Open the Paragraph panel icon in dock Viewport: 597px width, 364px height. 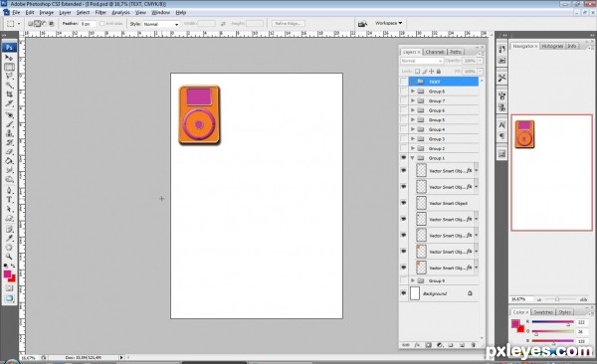[501, 136]
